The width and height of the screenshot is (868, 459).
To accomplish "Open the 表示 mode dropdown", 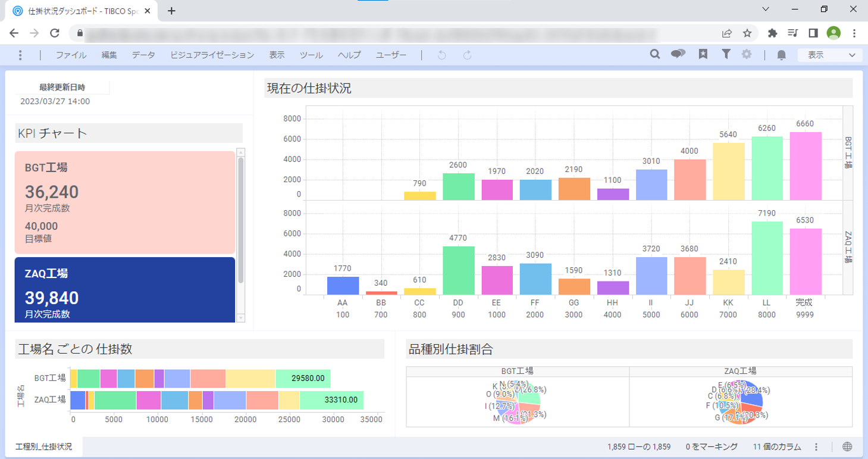I will click(x=830, y=55).
